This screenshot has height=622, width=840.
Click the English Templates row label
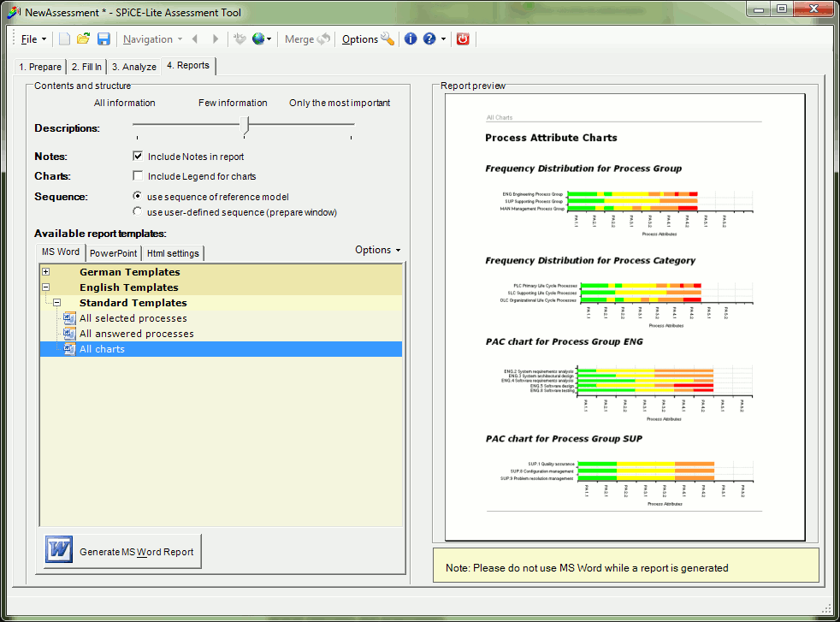pyautogui.click(x=129, y=287)
